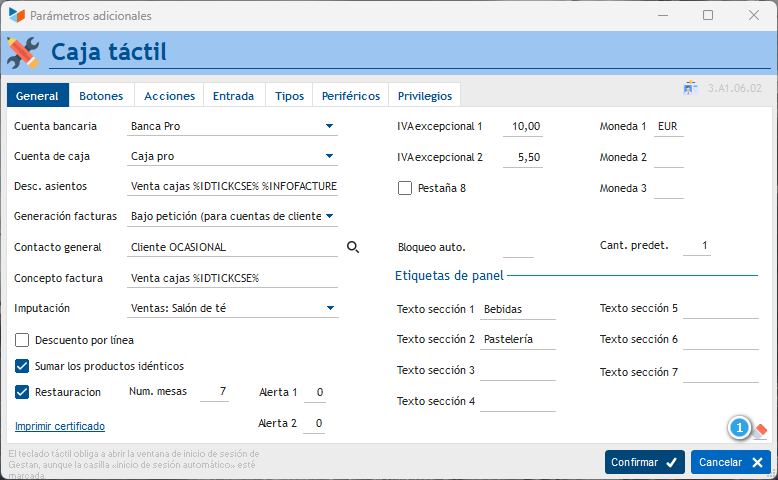Screen dimensions: 778x480
Task: Open the Cuenta bancaria dropdown
Action: 329,126
